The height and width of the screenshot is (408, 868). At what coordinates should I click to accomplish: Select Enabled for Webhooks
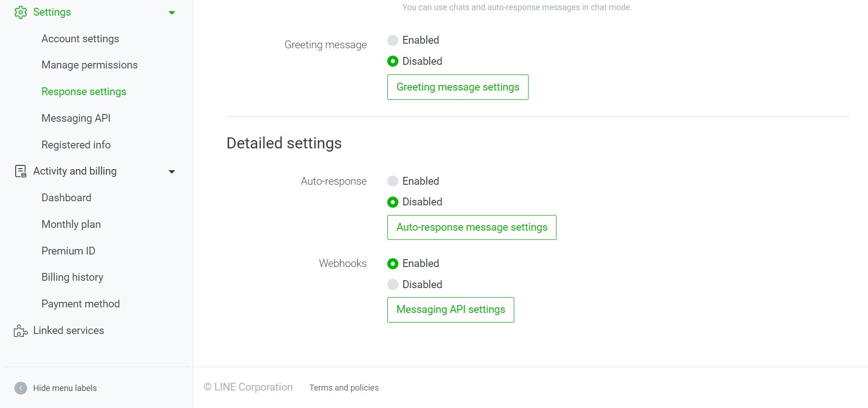pyautogui.click(x=393, y=264)
